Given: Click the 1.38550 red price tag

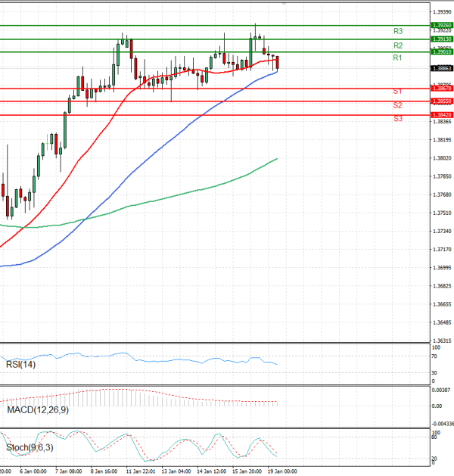Looking at the screenshot, I should pyautogui.click(x=441, y=101).
